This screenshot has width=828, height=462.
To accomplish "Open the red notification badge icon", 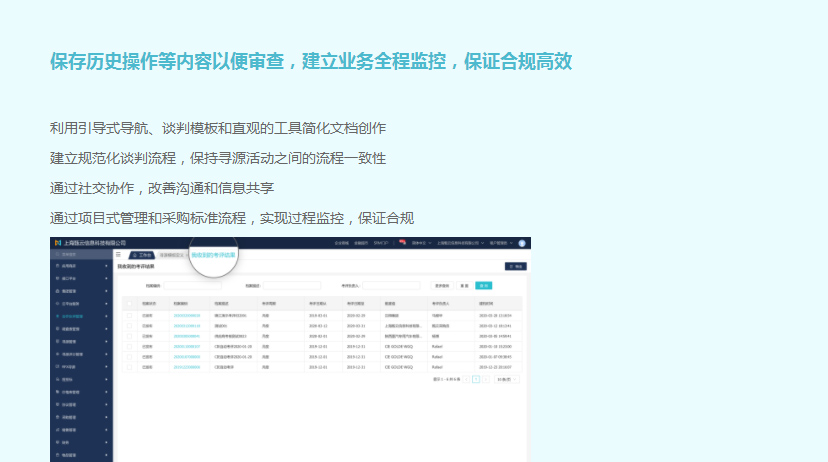I will [402, 242].
